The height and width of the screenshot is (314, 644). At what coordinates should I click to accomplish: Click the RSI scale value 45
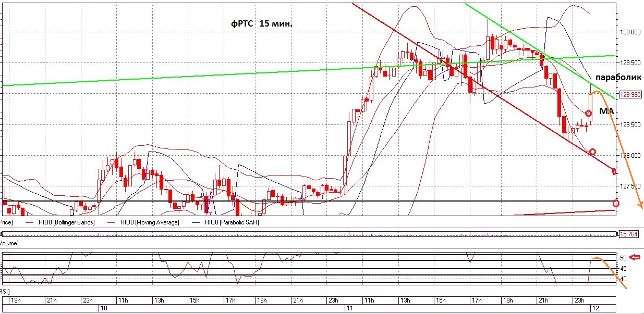[x=623, y=269]
